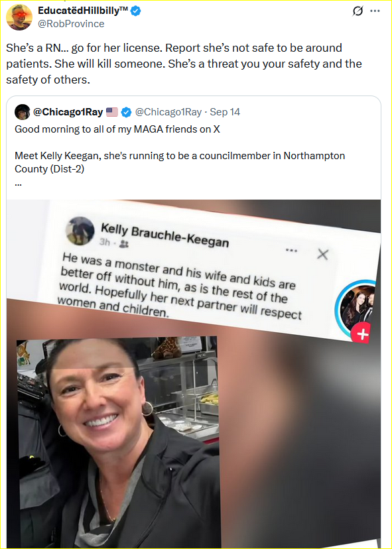This screenshot has height=549, width=392.
Task: Open the smiling woman selfie image
Action: pyautogui.click(x=117, y=442)
